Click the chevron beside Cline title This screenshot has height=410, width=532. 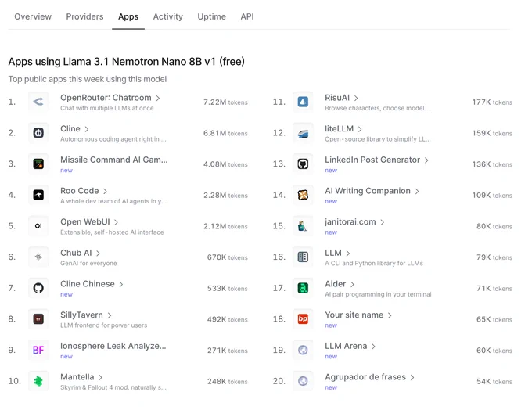pos(87,129)
